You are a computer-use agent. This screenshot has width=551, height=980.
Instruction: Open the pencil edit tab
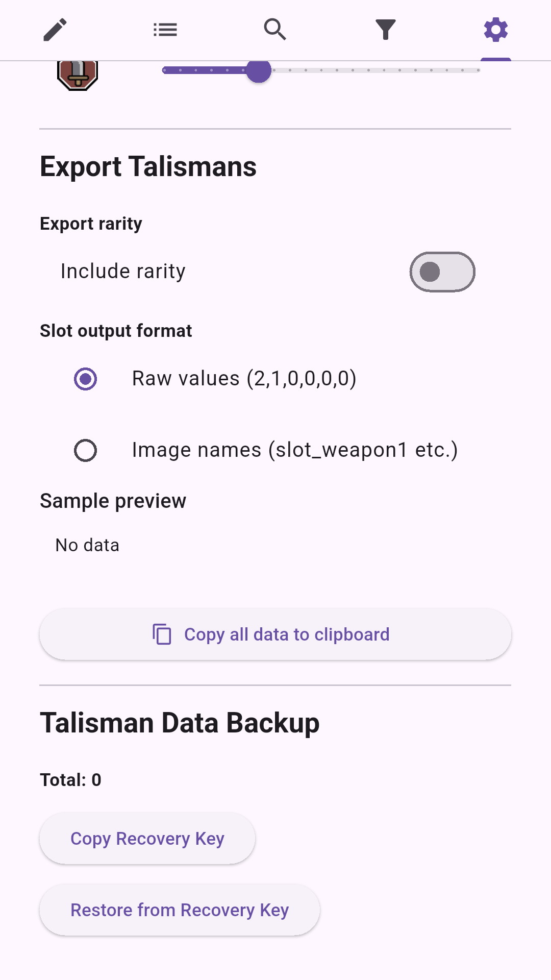click(x=55, y=30)
